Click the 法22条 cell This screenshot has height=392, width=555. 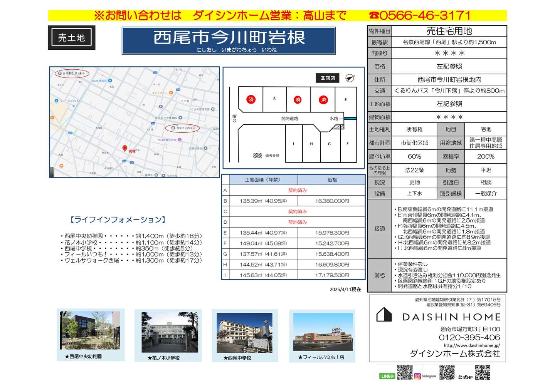coord(414,170)
